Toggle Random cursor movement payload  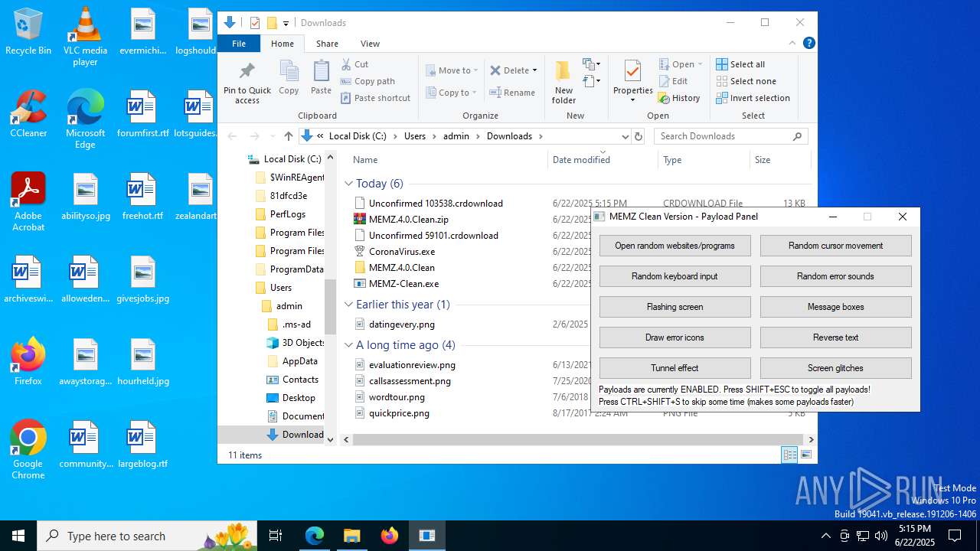[835, 246]
